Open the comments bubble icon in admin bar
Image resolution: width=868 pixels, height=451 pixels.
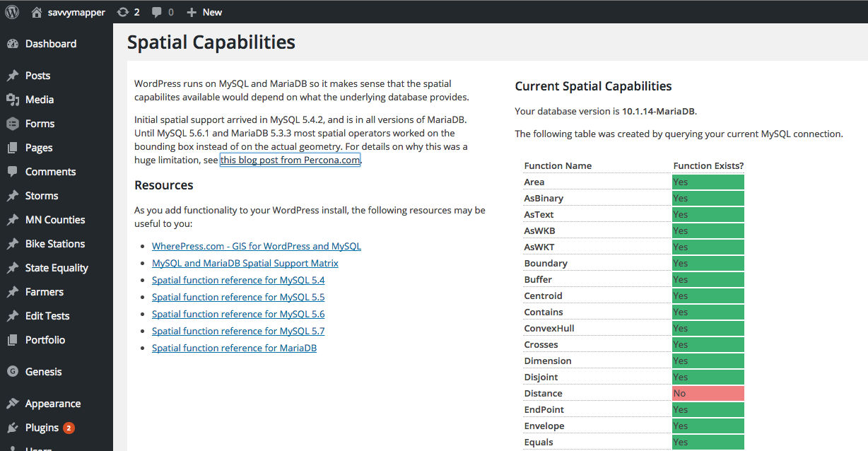click(x=157, y=12)
